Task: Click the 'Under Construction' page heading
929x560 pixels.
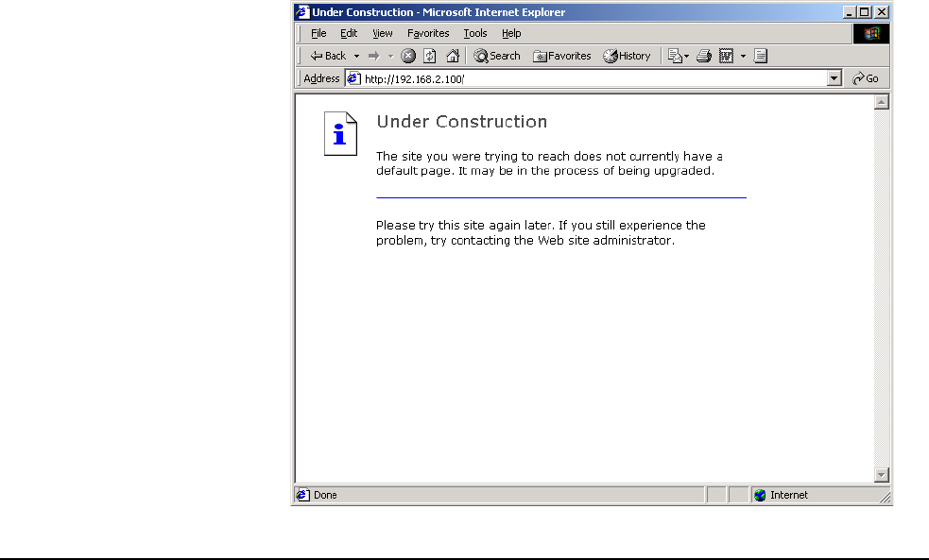Action: [x=461, y=122]
